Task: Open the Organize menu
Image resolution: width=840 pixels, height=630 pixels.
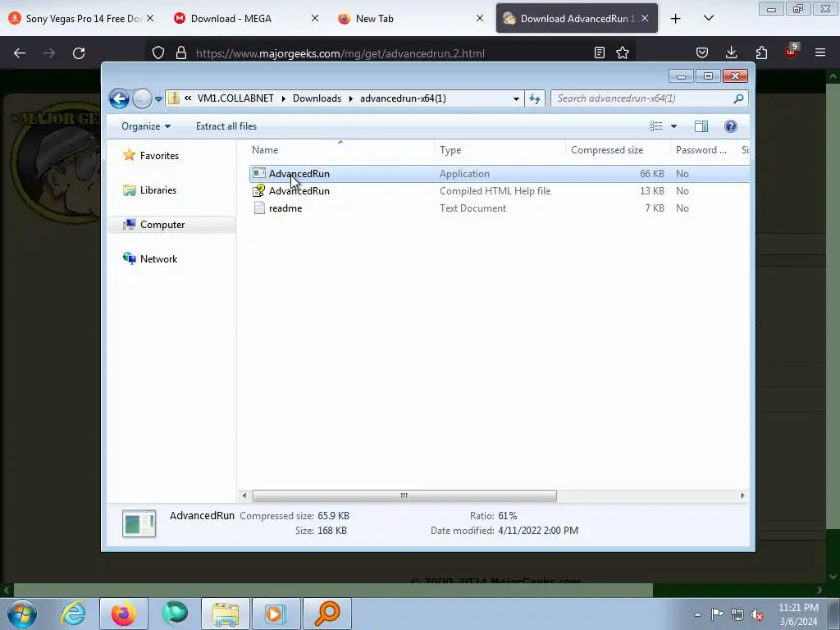Action: (x=146, y=126)
